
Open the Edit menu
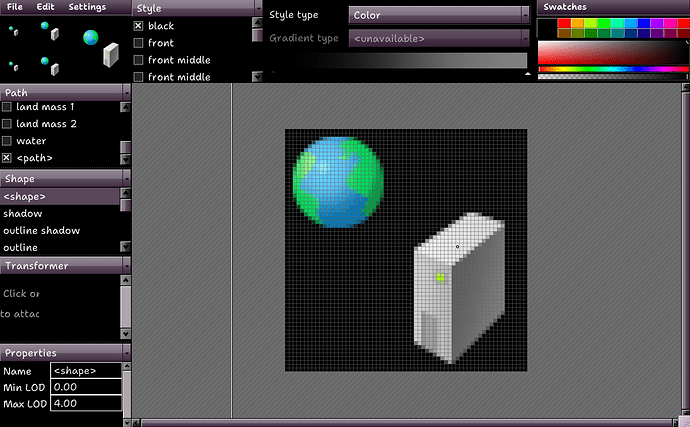[45, 7]
